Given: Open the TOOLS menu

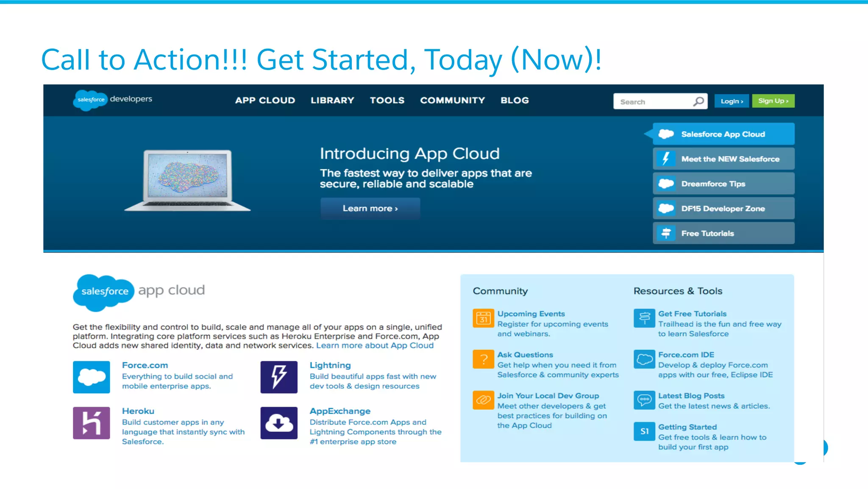Looking at the screenshot, I should (387, 101).
